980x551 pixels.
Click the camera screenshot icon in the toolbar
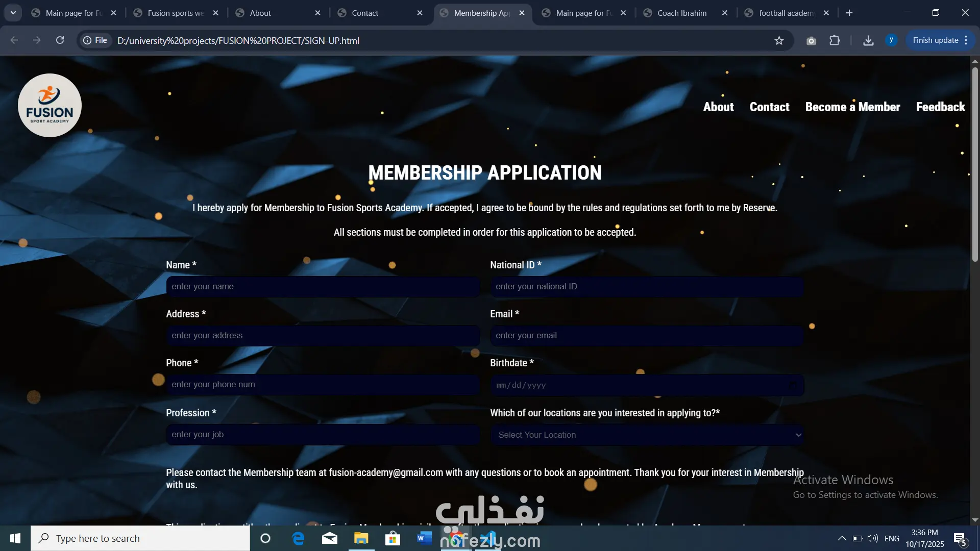pyautogui.click(x=811, y=40)
